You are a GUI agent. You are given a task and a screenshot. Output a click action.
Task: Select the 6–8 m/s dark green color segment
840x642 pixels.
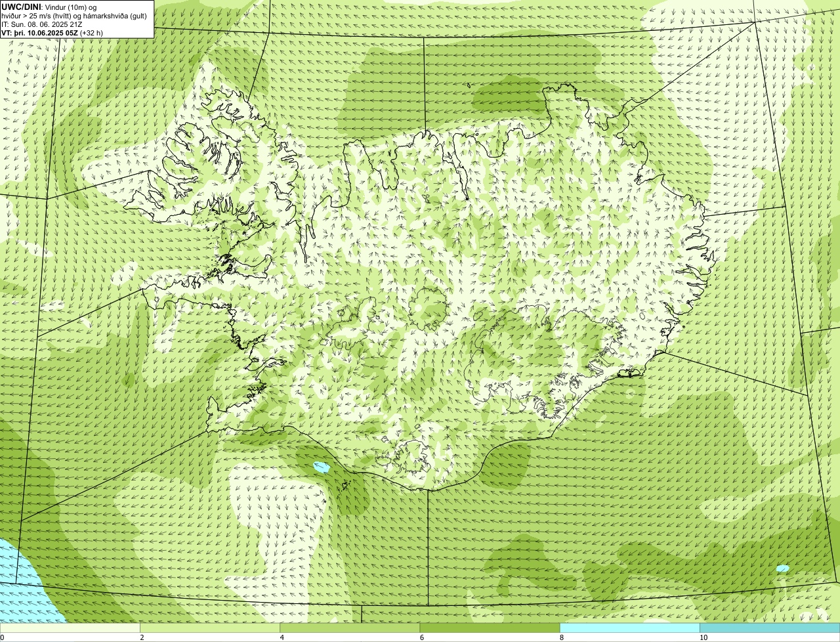pyautogui.click(x=490, y=628)
